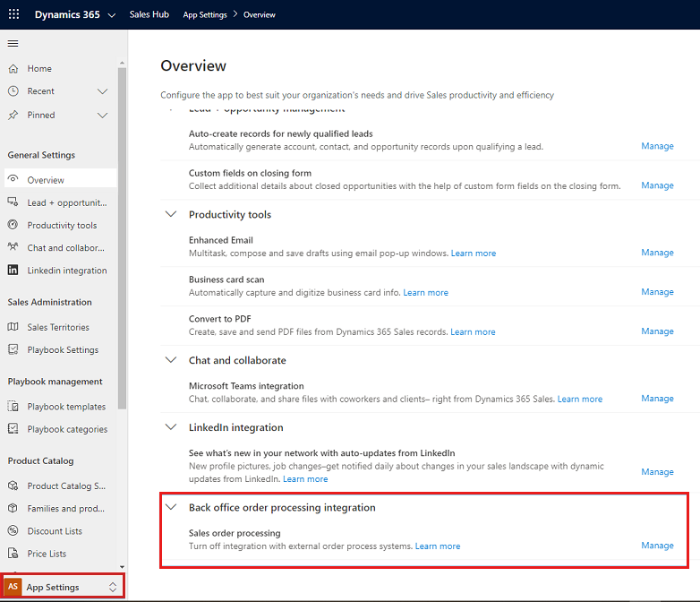This screenshot has height=602, width=700.
Task: Toggle the hamburger navigation menu
Action: pyautogui.click(x=13, y=43)
